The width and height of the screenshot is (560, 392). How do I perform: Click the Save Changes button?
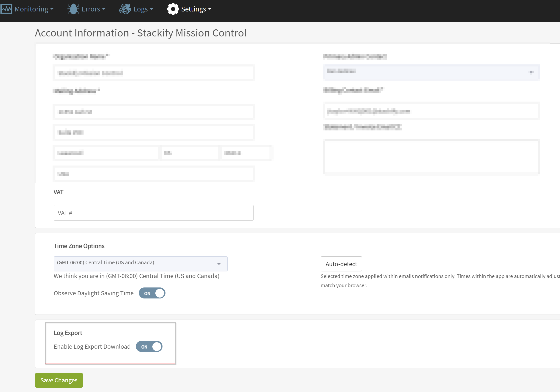59,380
